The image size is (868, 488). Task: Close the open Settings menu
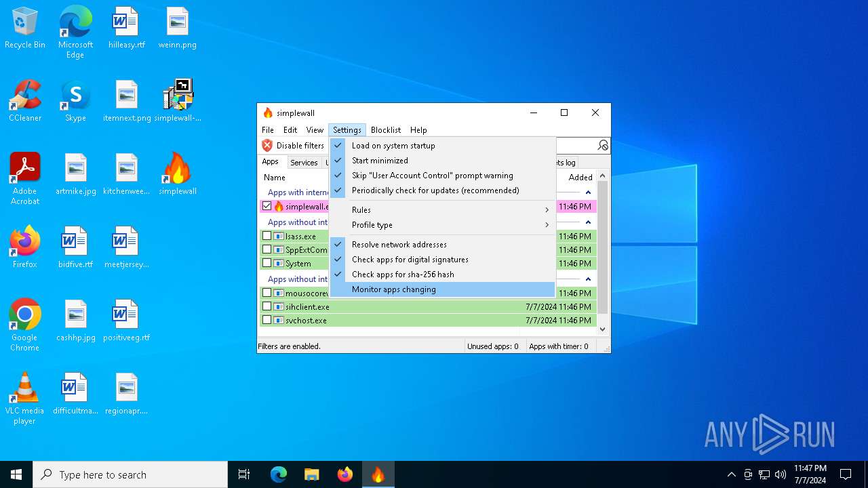pos(347,130)
